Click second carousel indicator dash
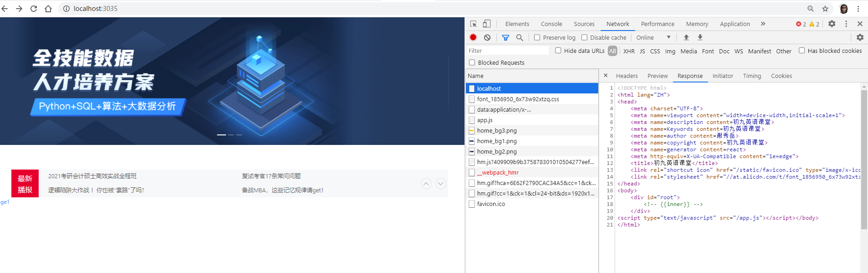This screenshot has width=868, height=273. 231,135
